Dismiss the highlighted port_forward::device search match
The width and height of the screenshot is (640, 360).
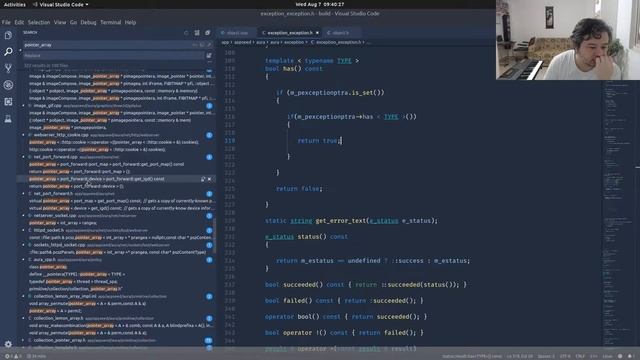point(210,179)
